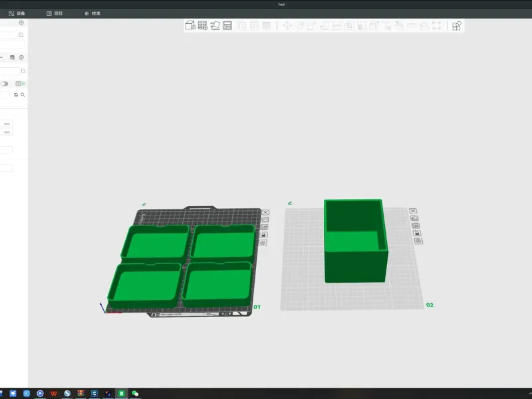The image size is (532, 399).
Task: Open plate 02 settings gear
Action: pyautogui.click(x=418, y=241)
